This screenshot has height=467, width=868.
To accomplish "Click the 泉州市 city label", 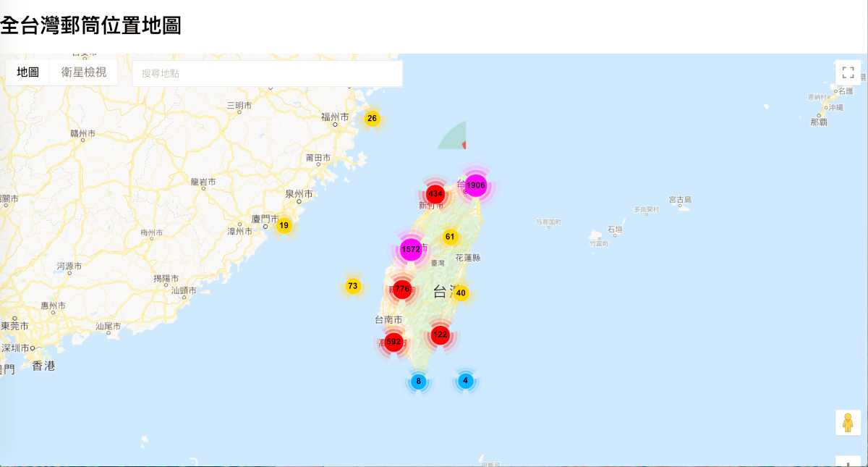I will point(299,194).
